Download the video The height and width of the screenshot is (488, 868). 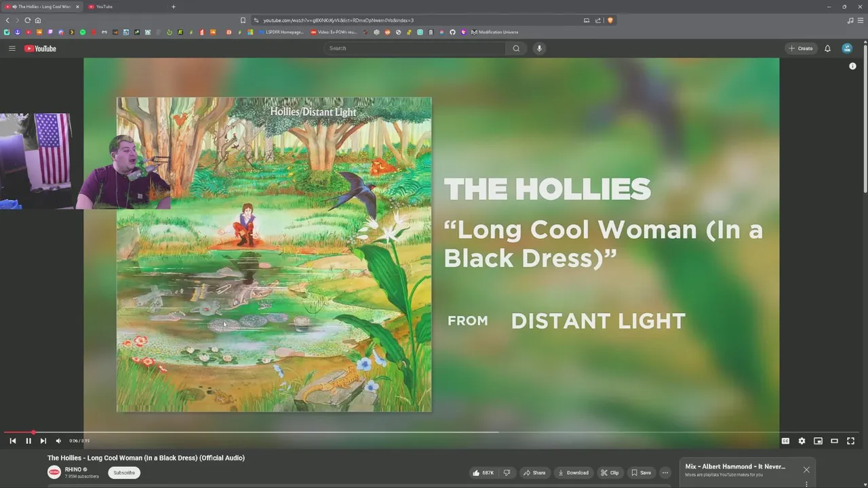point(573,472)
